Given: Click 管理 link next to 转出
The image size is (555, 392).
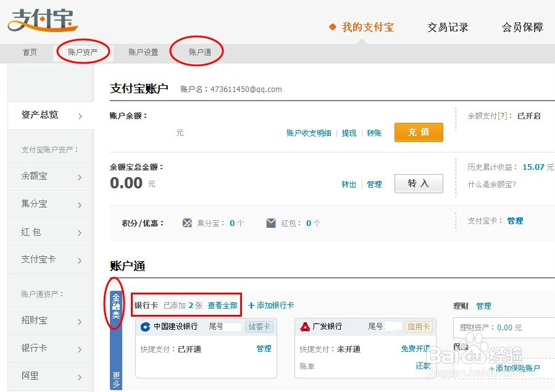Looking at the screenshot, I should [374, 185].
